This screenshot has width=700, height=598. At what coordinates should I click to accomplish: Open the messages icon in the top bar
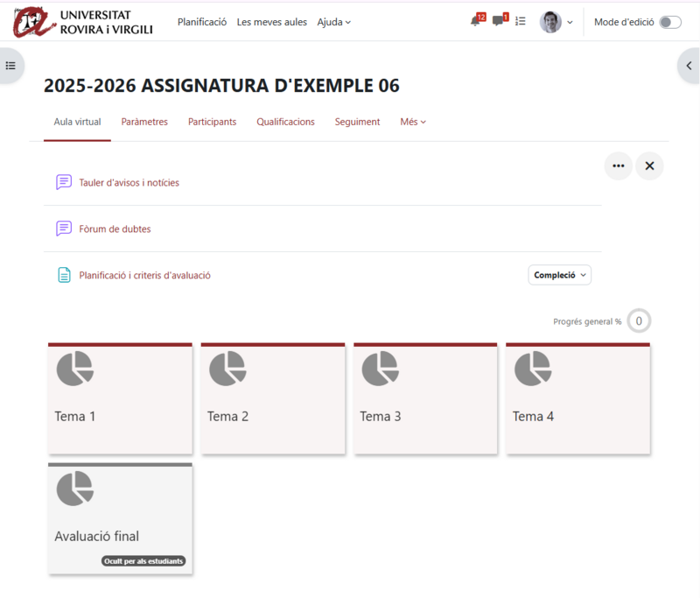tap(499, 21)
